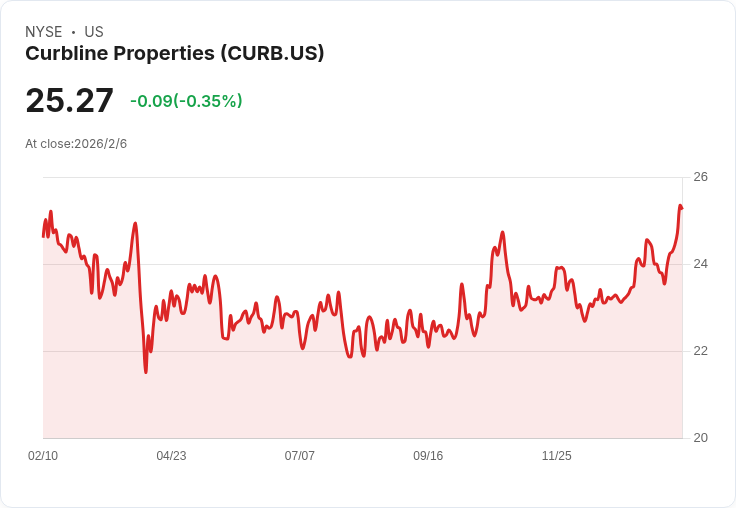
Task: Select the 09/16 date on the x-axis
Action: tap(428, 456)
